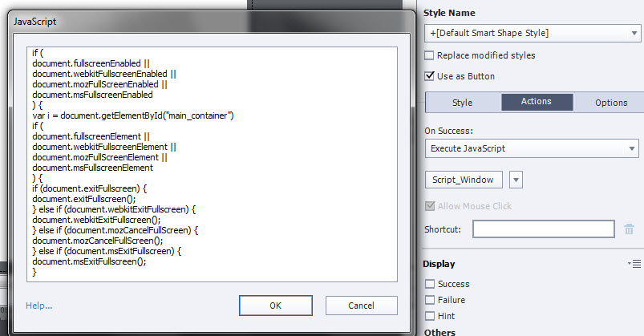Open the dropdown arrow next to Script_Window
The width and height of the screenshot is (644, 336).
pyautogui.click(x=516, y=180)
